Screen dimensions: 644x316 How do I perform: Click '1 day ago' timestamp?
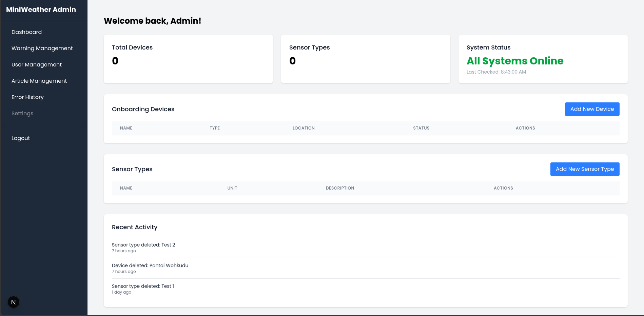pos(121,292)
